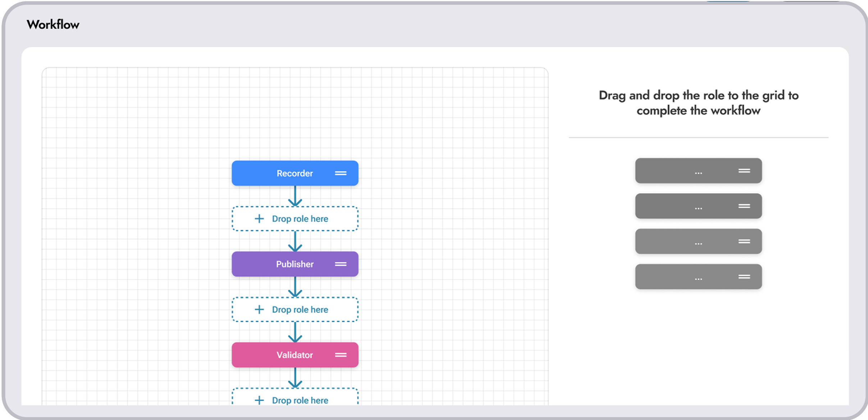
Task: Click drag handle on first gray role card
Action: tap(744, 171)
